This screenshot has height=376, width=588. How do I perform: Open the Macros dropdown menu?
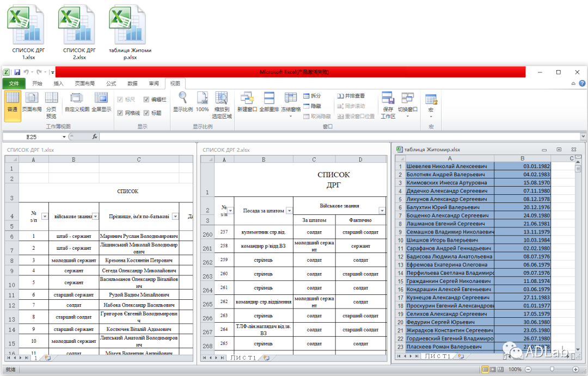click(x=430, y=116)
